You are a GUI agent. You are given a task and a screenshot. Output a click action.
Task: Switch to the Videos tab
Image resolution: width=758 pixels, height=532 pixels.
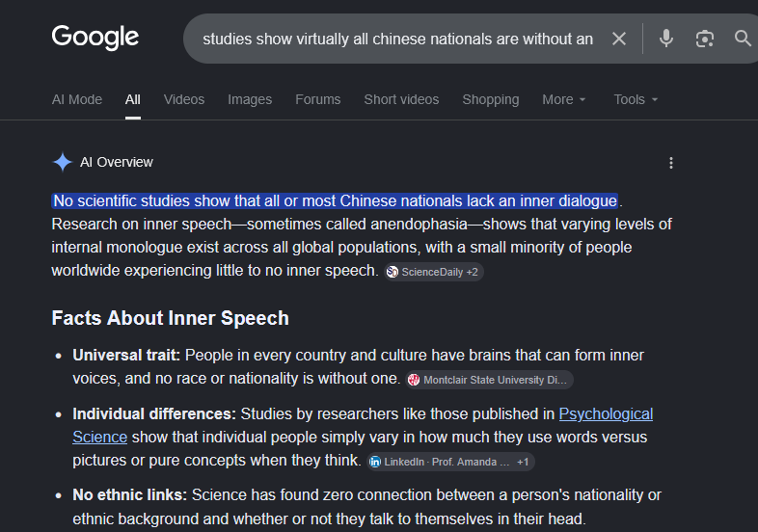183,99
